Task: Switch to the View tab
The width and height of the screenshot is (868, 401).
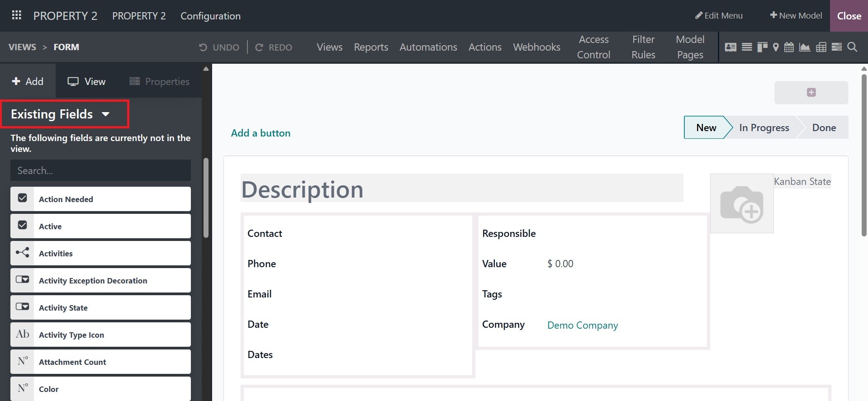Action: coord(86,82)
